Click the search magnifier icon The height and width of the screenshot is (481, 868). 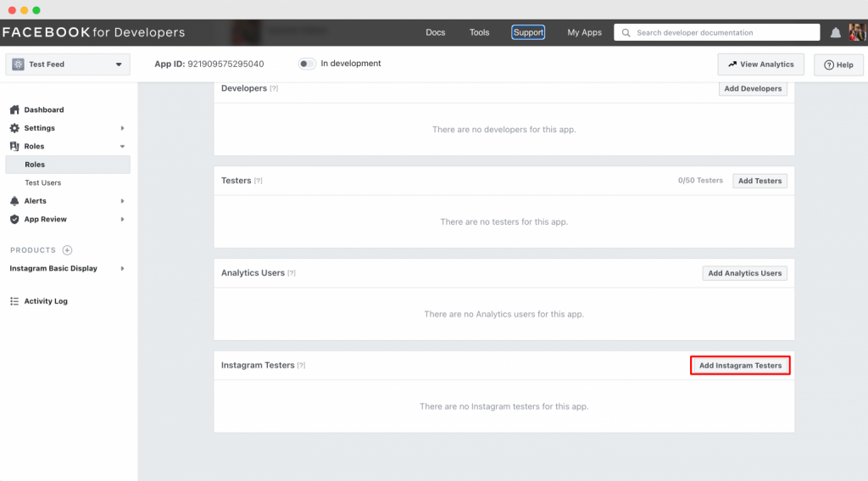pos(626,33)
